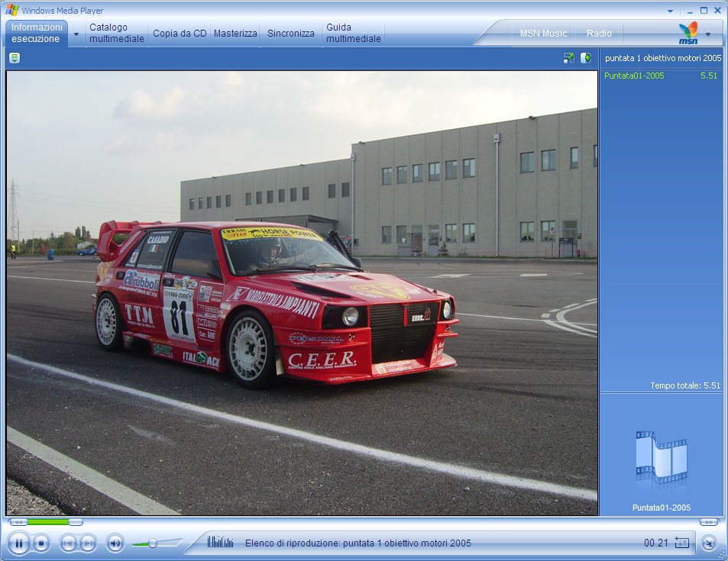Click the Windows Media Player title icon
The width and height of the screenshot is (728, 561).
click(x=12, y=10)
